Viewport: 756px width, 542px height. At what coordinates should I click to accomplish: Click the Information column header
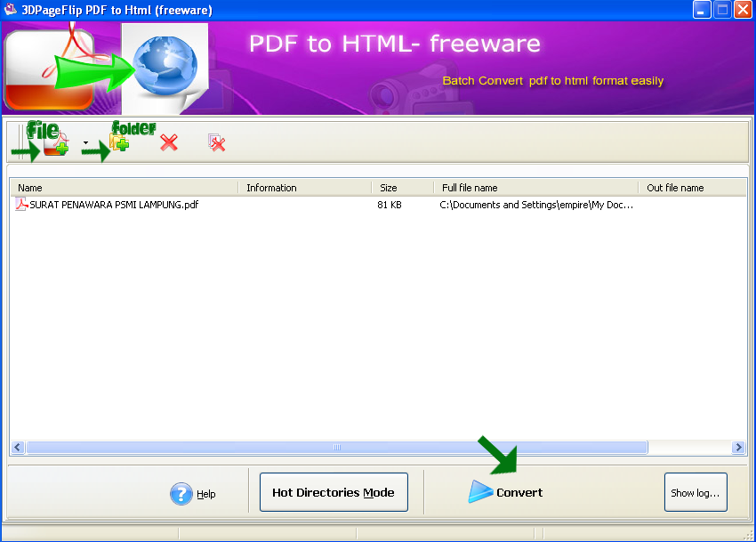[x=305, y=188]
